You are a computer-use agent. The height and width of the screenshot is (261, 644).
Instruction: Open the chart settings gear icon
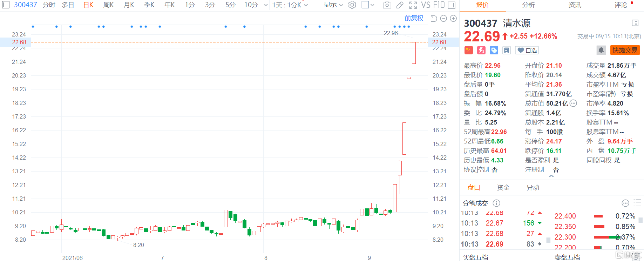352,5
